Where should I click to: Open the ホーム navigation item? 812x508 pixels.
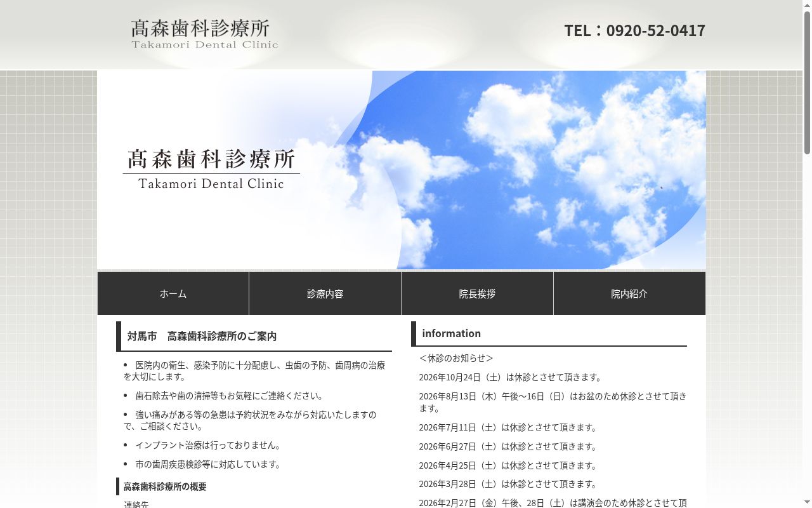tap(173, 293)
